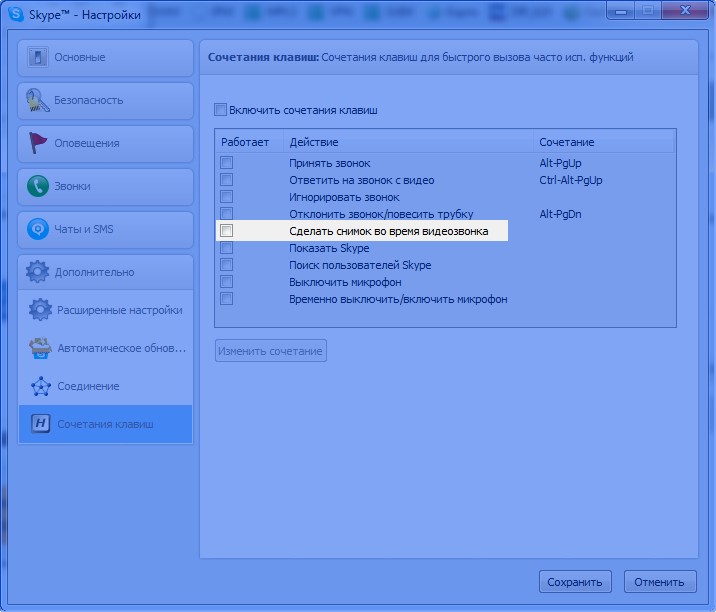Click the Чаты и SMS bubble icon
This screenshot has height=612, width=716.
38,229
